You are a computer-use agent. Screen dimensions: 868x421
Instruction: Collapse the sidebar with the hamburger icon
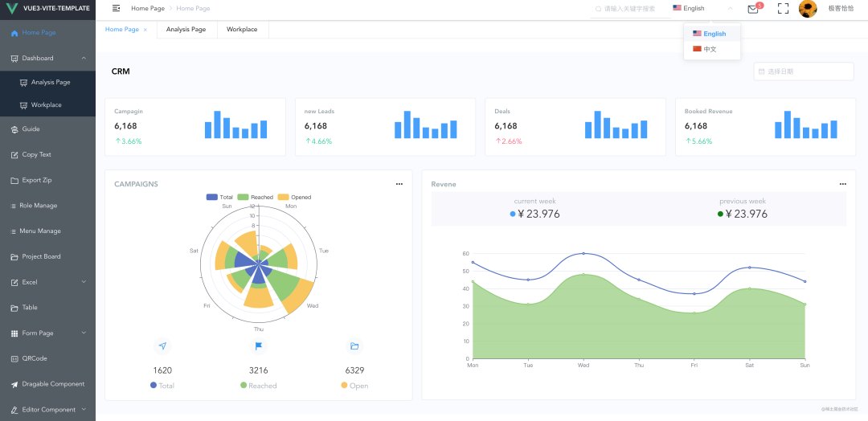[117, 8]
